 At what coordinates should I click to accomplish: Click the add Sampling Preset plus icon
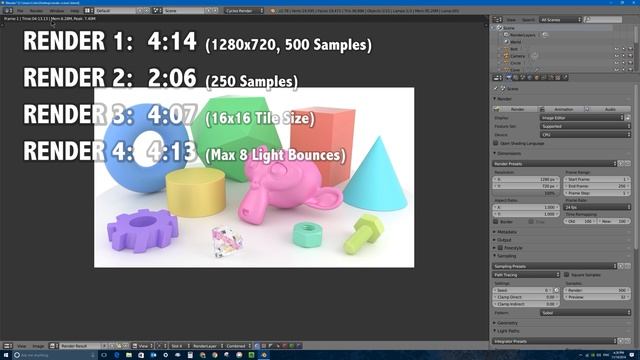tap(621, 266)
